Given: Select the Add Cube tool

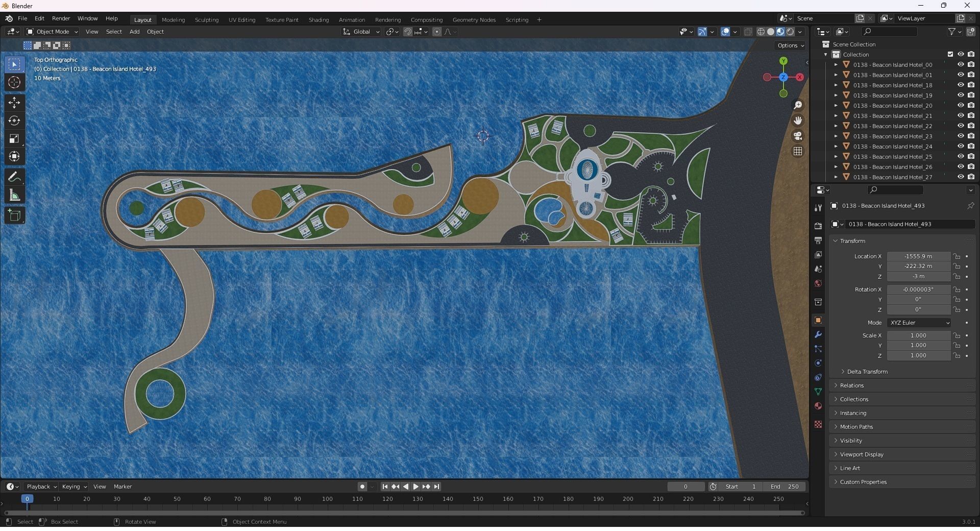Looking at the screenshot, I should coord(14,215).
